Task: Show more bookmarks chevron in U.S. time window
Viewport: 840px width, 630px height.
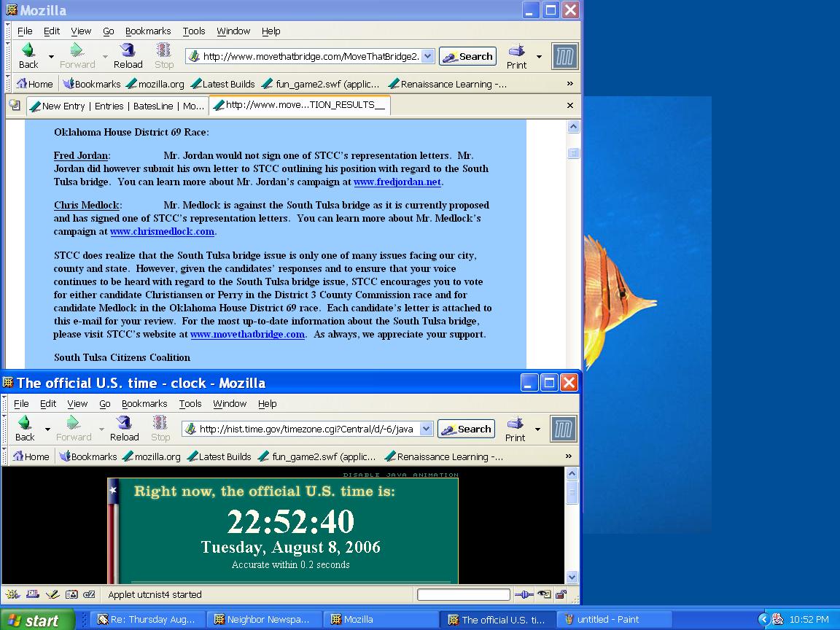Action: tap(569, 456)
